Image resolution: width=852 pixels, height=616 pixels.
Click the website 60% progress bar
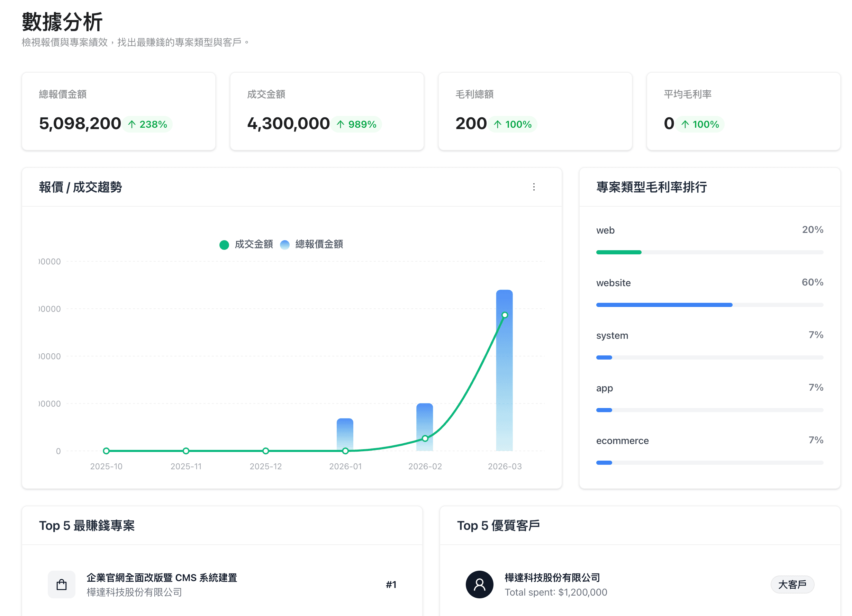(663, 305)
